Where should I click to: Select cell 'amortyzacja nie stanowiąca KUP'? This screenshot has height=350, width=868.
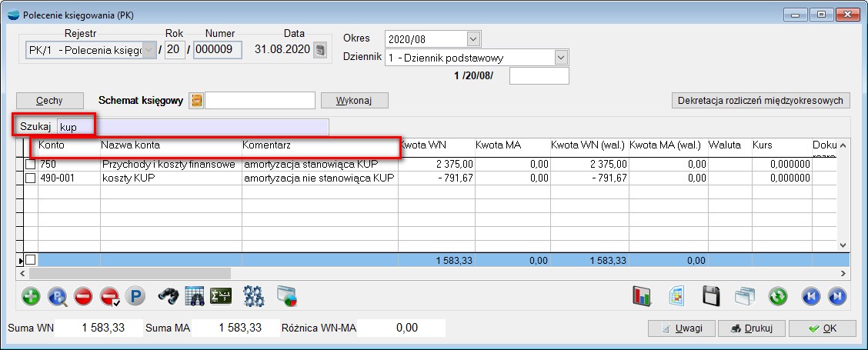(320, 178)
